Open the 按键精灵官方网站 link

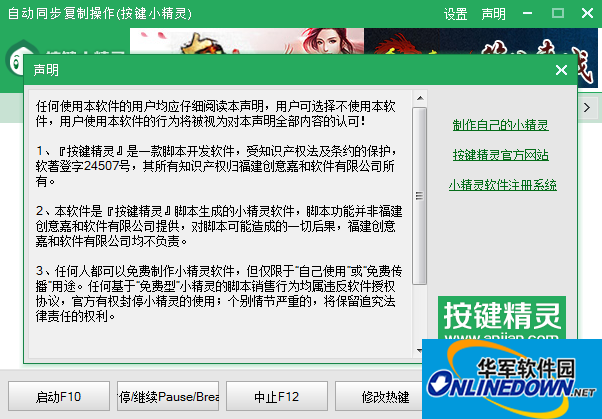pyautogui.click(x=501, y=155)
